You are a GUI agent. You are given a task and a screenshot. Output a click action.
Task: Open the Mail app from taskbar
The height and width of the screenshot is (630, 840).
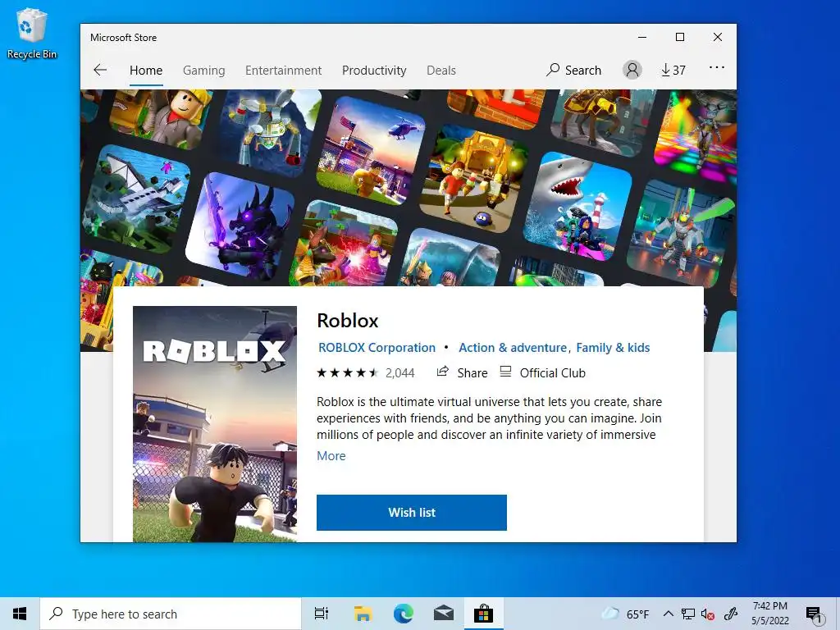pyautogui.click(x=444, y=614)
